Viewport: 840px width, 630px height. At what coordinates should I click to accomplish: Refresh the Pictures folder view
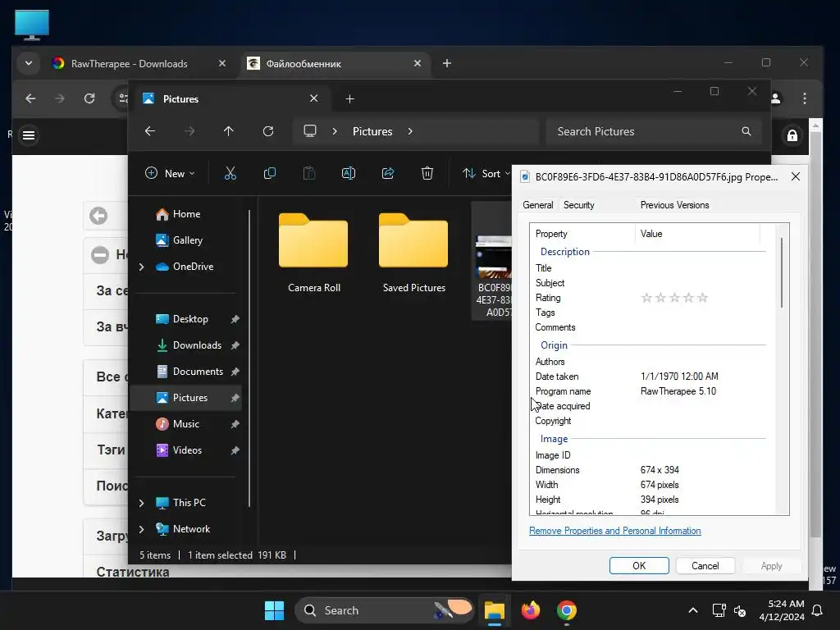[268, 131]
